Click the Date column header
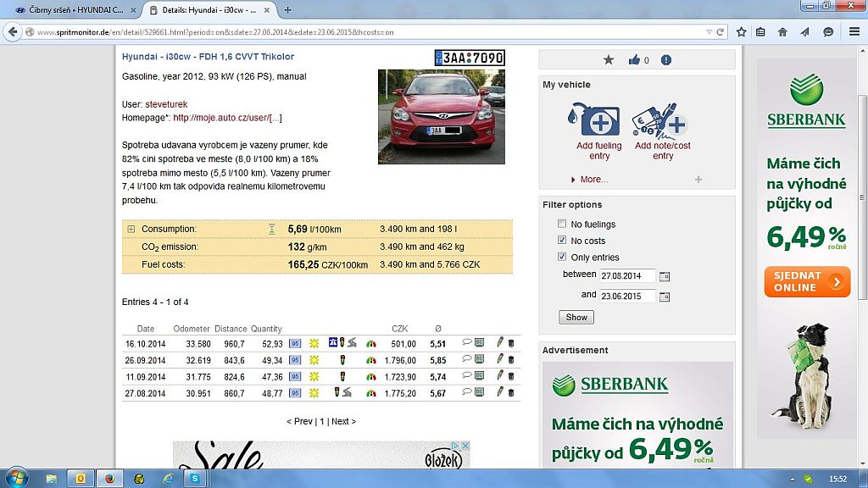Image resolution: width=868 pixels, height=488 pixels. point(146,329)
